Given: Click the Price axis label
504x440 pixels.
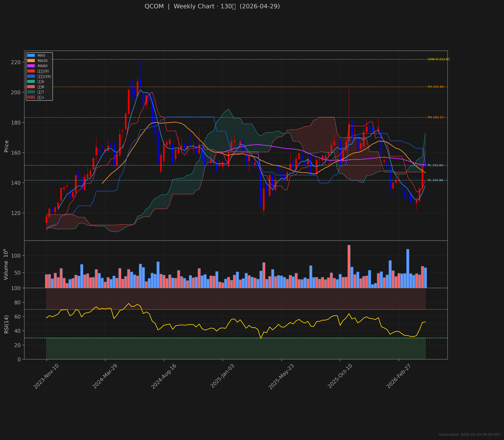Looking at the screenshot, I should click(6, 146).
